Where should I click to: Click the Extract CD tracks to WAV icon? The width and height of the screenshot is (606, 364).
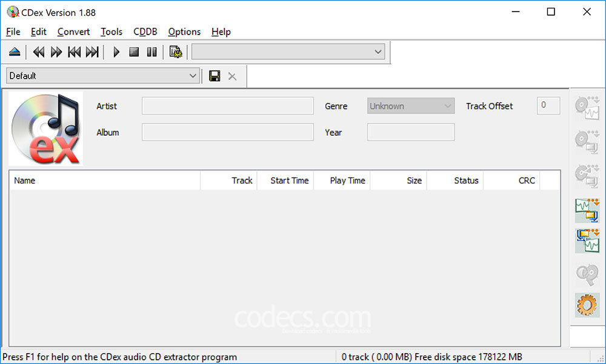587,108
